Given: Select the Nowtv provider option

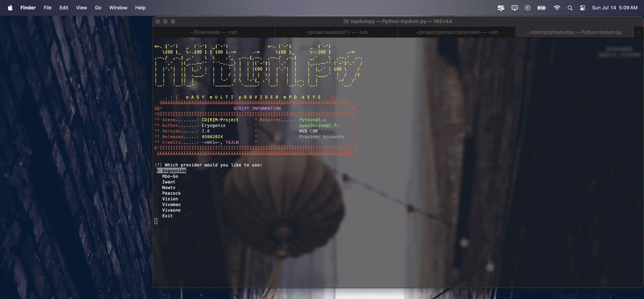Looking at the screenshot, I should pos(169,188).
